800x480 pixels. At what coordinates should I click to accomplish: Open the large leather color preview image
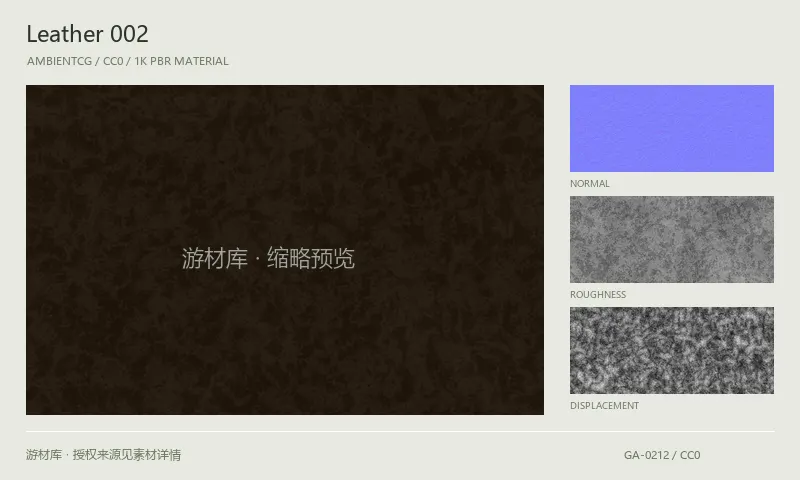pyautogui.click(x=285, y=249)
